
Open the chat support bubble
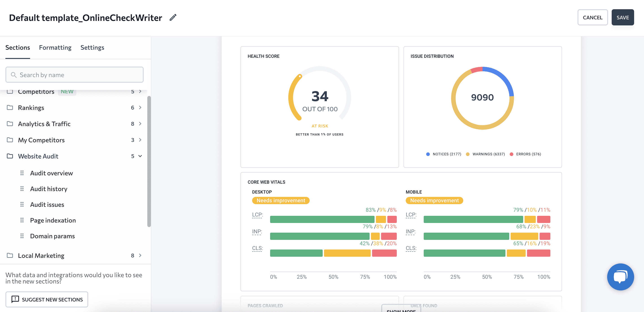pos(620,277)
